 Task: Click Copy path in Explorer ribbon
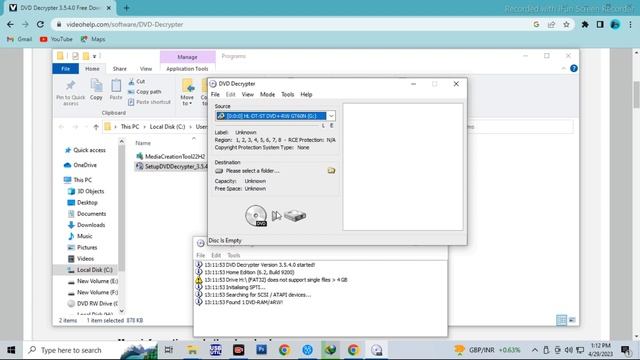144,92
